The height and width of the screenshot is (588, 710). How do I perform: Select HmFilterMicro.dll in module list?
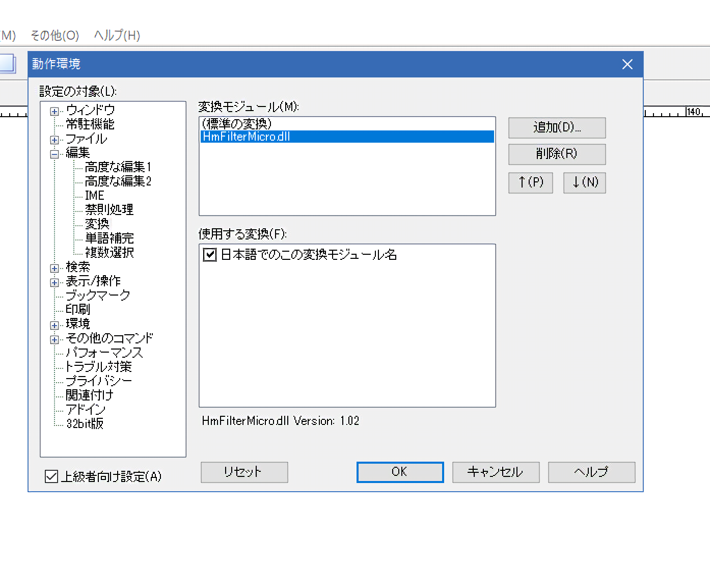pos(247,137)
